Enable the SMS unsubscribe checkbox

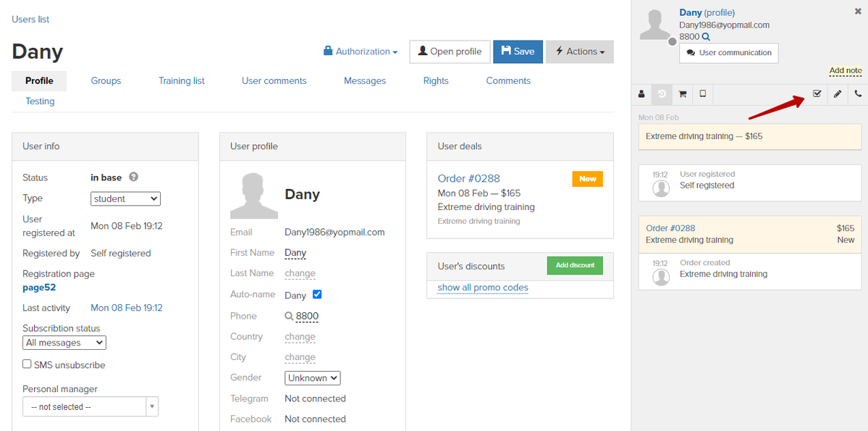coord(27,364)
